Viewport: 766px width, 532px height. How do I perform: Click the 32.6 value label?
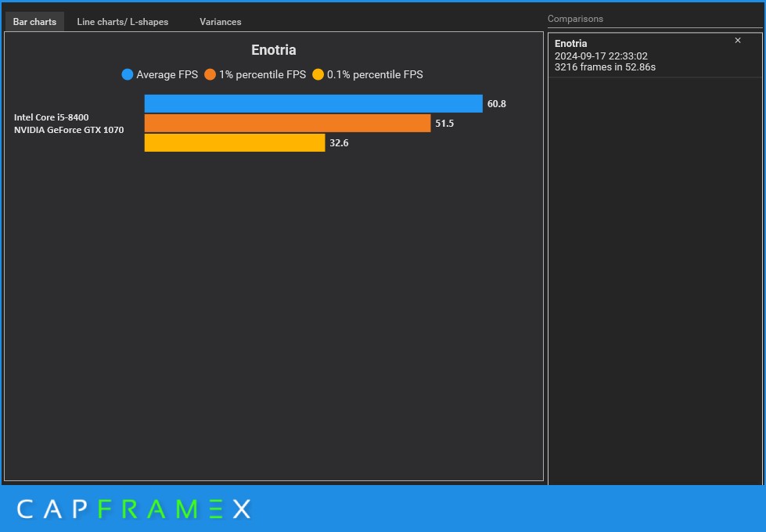[x=339, y=143]
